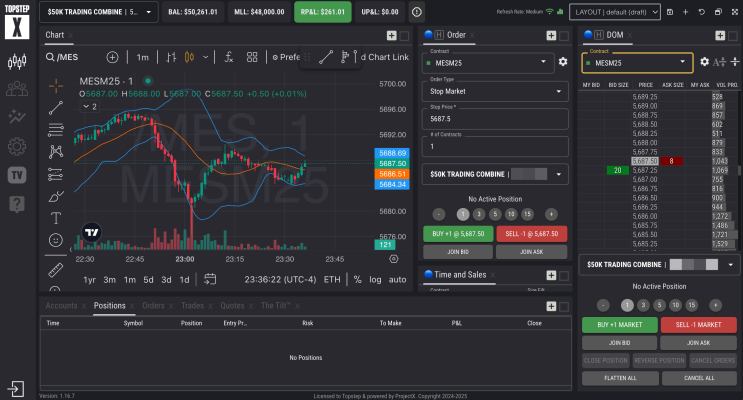Save layout with the floppy disk icon
This screenshot has height=400, width=743.
[x=670, y=12]
